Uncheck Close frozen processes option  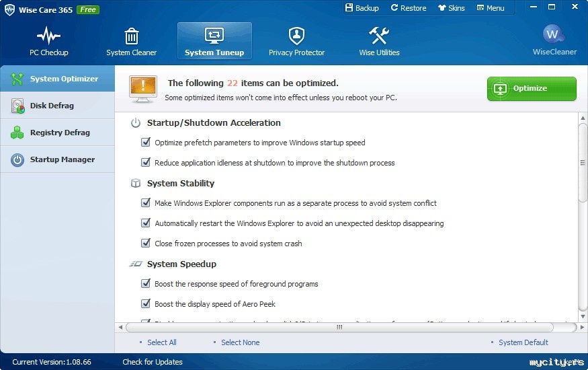[x=146, y=243]
